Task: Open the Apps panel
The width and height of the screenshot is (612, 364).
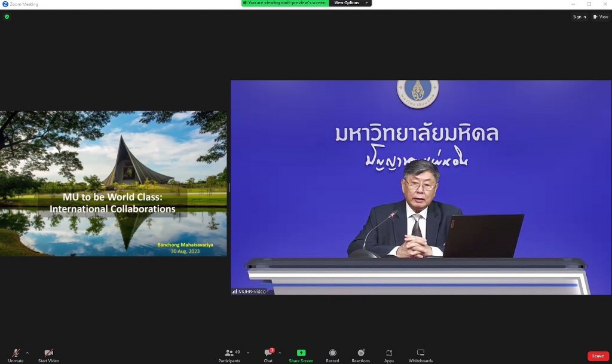Action: pyautogui.click(x=389, y=353)
